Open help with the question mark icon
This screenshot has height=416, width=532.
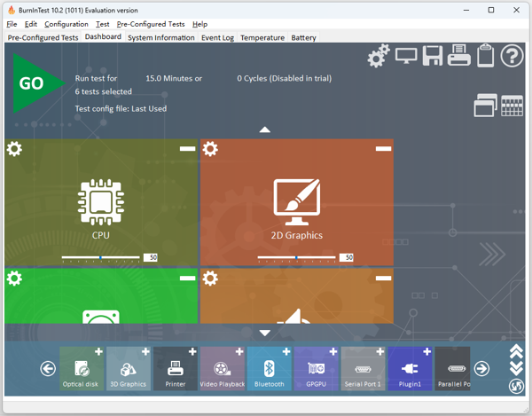pyautogui.click(x=512, y=56)
